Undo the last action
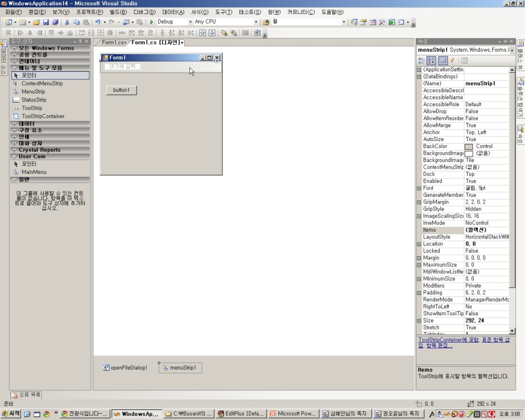Screen dimensions: 525x420 point(97,22)
